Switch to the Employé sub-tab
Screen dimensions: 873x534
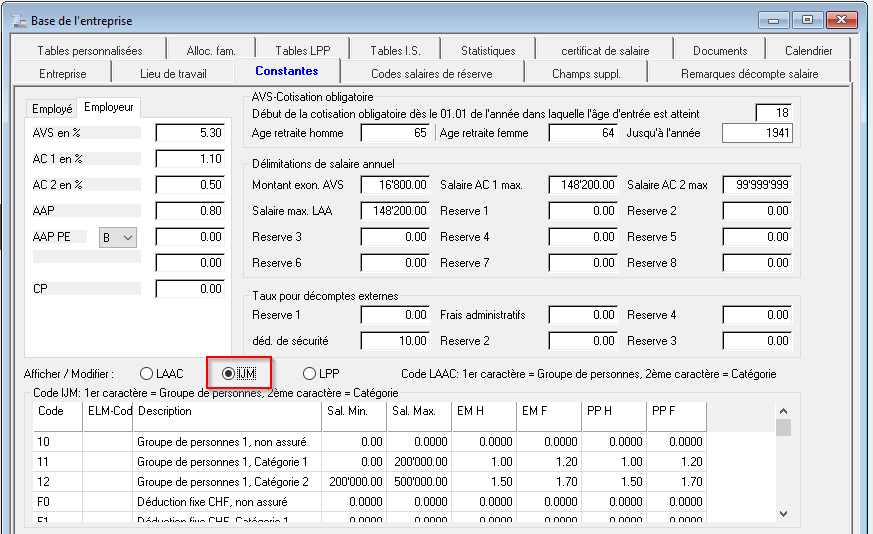pos(52,109)
